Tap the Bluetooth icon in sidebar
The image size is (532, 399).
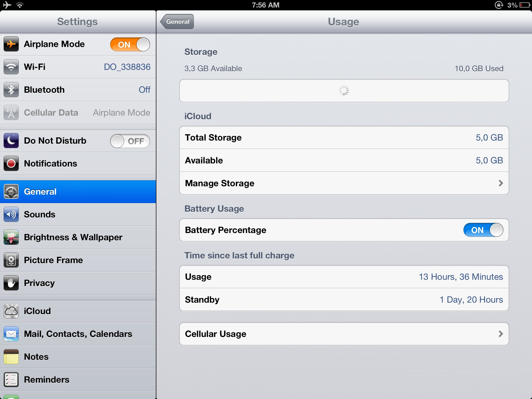coord(11,90)
